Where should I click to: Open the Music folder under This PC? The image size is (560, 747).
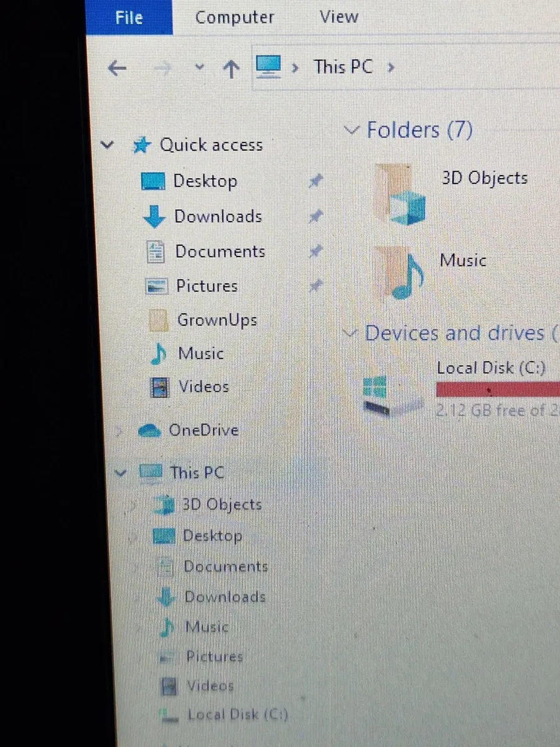(x=207, y=627)
